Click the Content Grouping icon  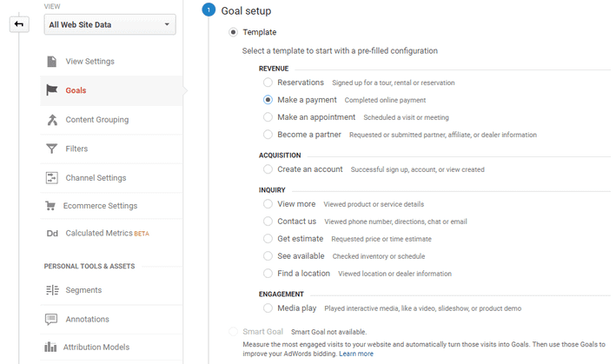(52, 120)
